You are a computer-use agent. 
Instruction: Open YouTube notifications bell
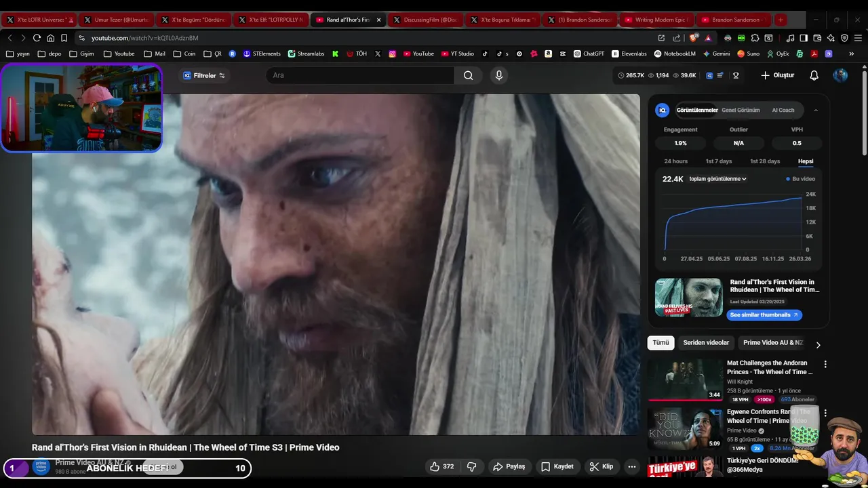click(x=814, y=75)
